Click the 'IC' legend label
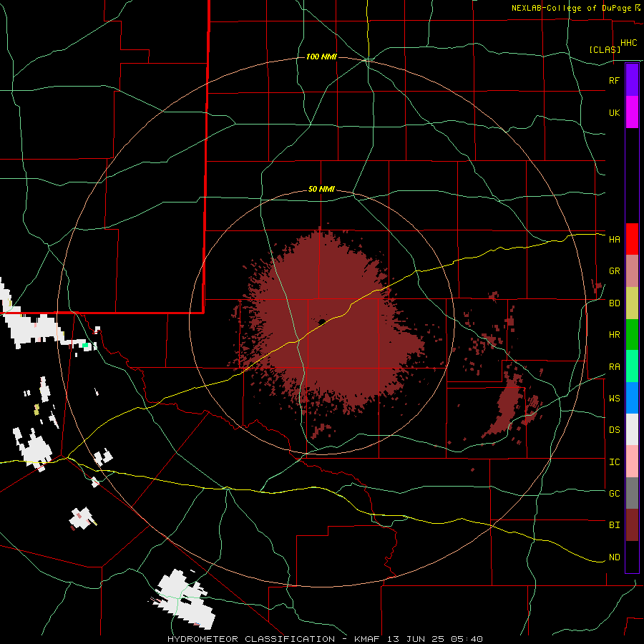Viewport: 644px width, 644px height. coord(614,462)
